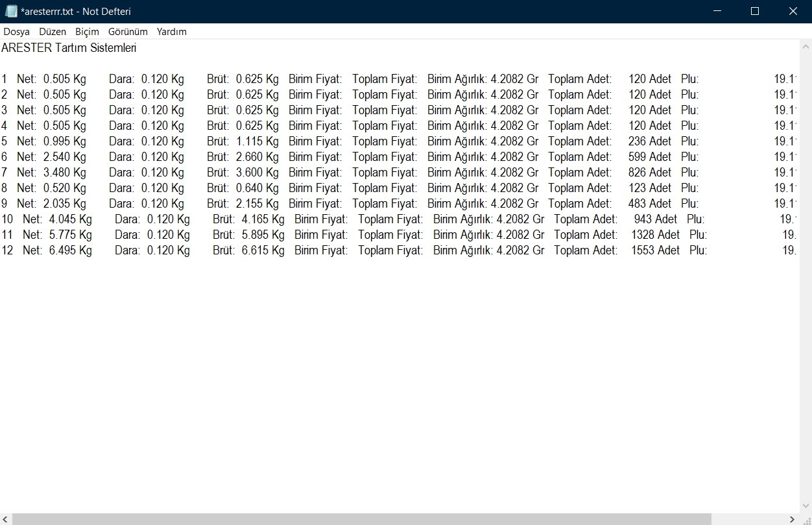Screen dimensions: 812x525
Task: Close the Not Defteri window
Action: click(x=793, y=11)
